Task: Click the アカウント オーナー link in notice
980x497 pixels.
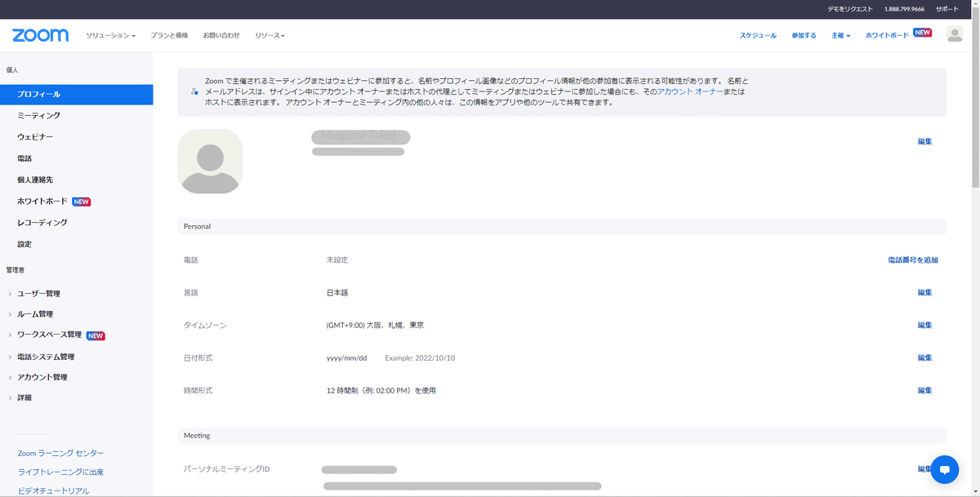Action: click(689, 92)
